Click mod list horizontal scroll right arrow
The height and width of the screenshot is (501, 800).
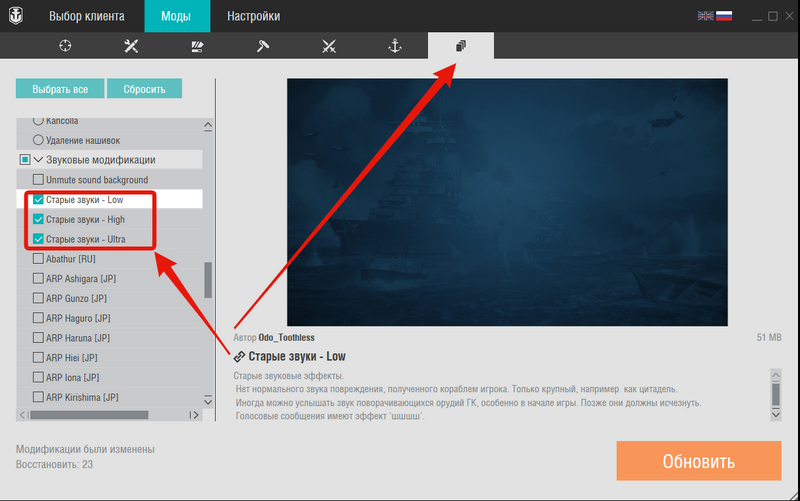pos(194,415)
